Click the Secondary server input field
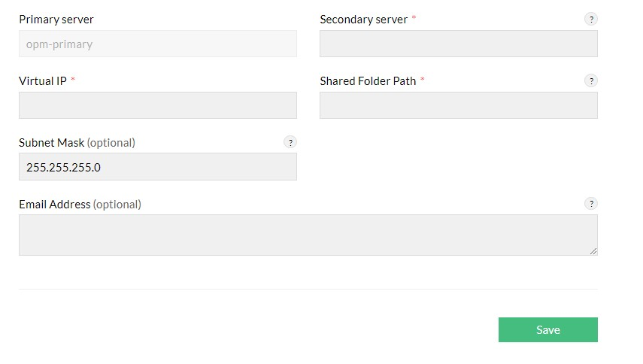Image resolution: width=643 pixels, height=364 pixels. 458,44
